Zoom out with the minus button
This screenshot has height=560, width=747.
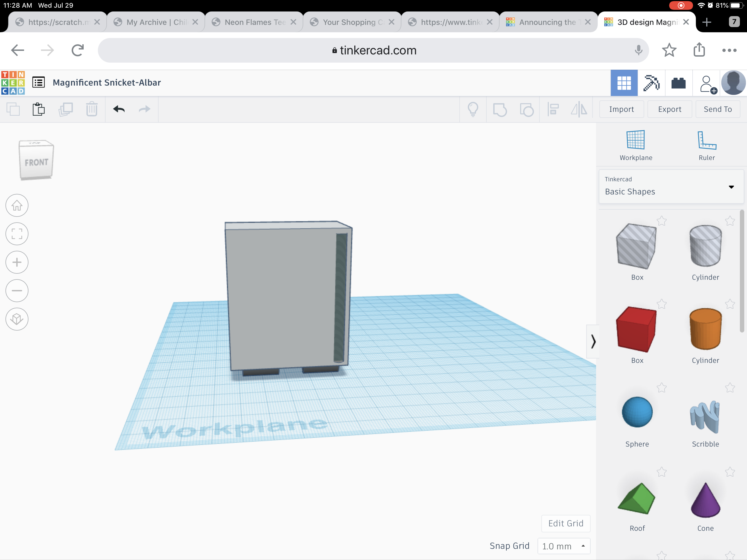click(x=17, y=290)
